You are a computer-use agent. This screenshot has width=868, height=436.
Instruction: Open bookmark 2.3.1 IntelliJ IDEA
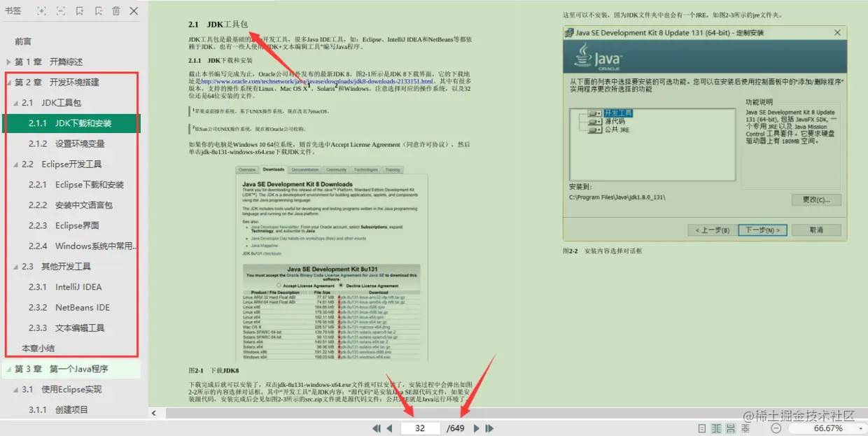[65, 287]
